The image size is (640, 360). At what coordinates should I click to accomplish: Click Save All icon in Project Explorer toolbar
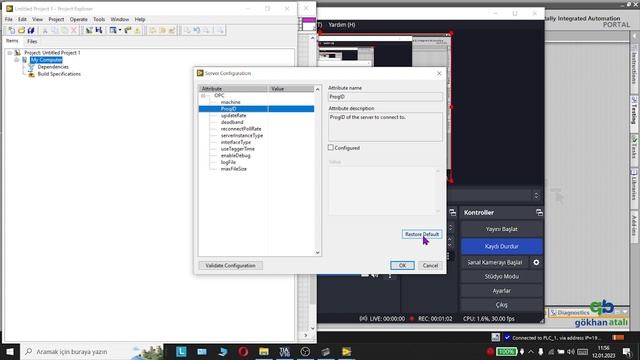[x=31, y=30]
